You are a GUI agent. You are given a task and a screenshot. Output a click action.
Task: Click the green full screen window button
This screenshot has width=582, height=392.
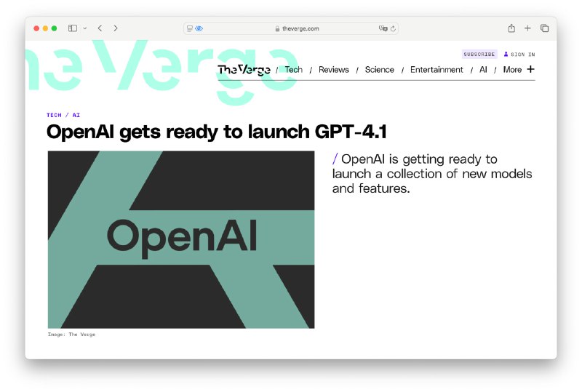pos(54,28)
